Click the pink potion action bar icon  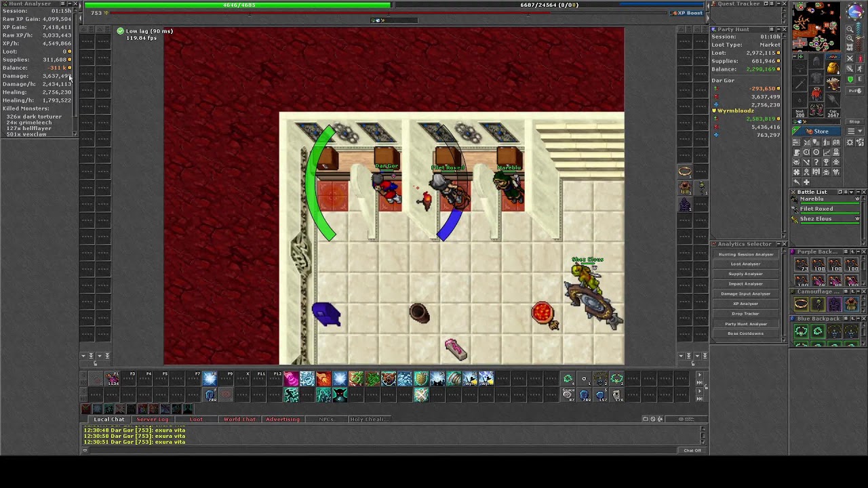291,378
